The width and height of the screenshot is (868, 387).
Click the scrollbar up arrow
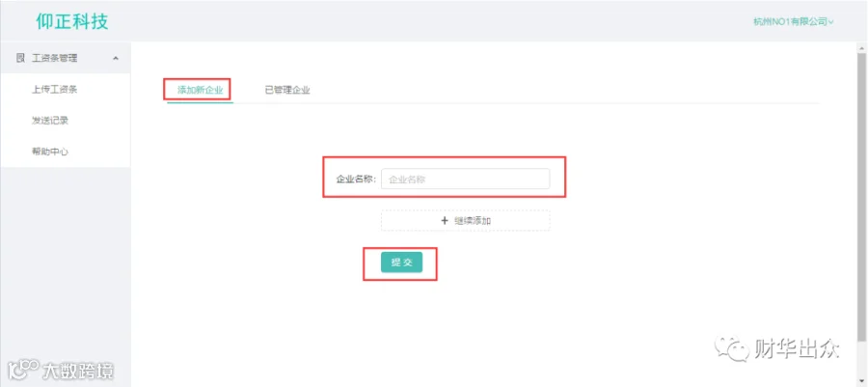coord(861,48)
